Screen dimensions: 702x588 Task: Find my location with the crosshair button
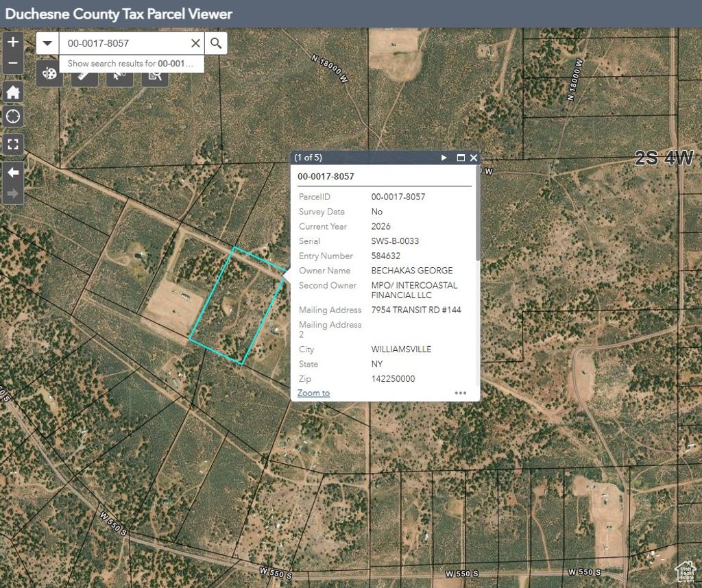click(x=13, y=117)
